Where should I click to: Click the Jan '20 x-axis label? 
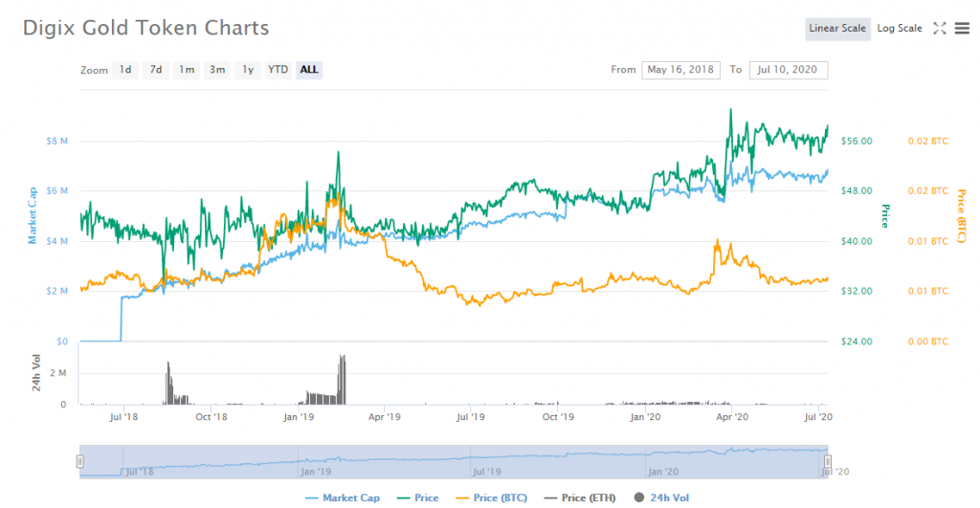pyautogui.click(x=645, y=417)
